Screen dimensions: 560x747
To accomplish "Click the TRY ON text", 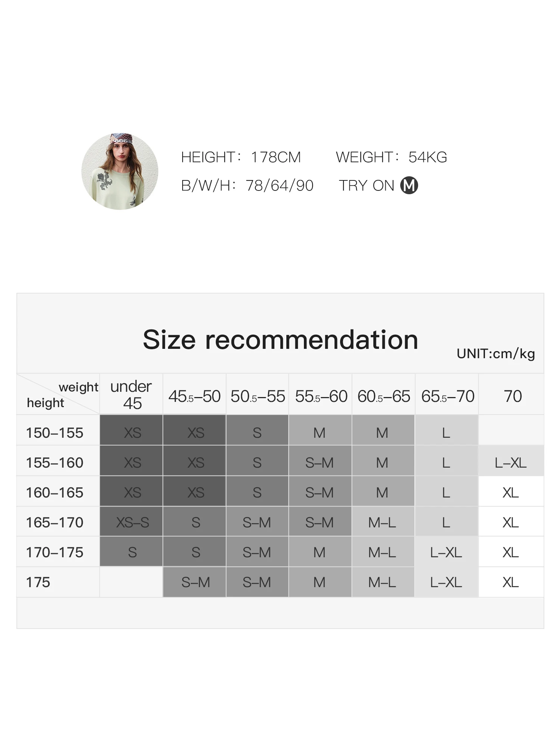I will (366, 186).
